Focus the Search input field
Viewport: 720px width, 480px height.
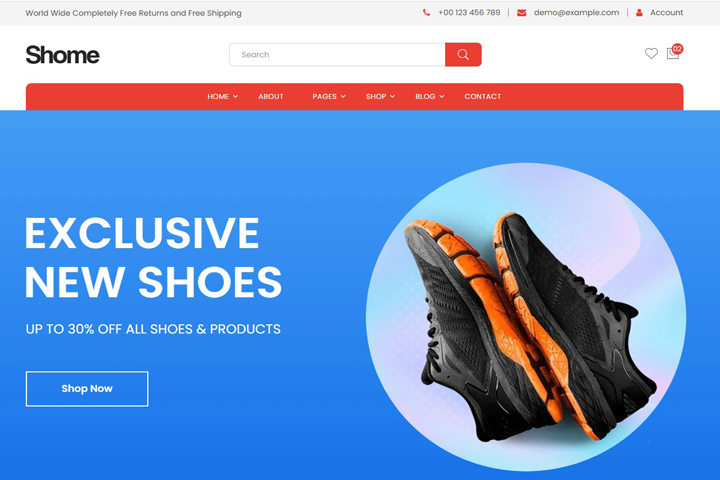click(x=337, y=55)
